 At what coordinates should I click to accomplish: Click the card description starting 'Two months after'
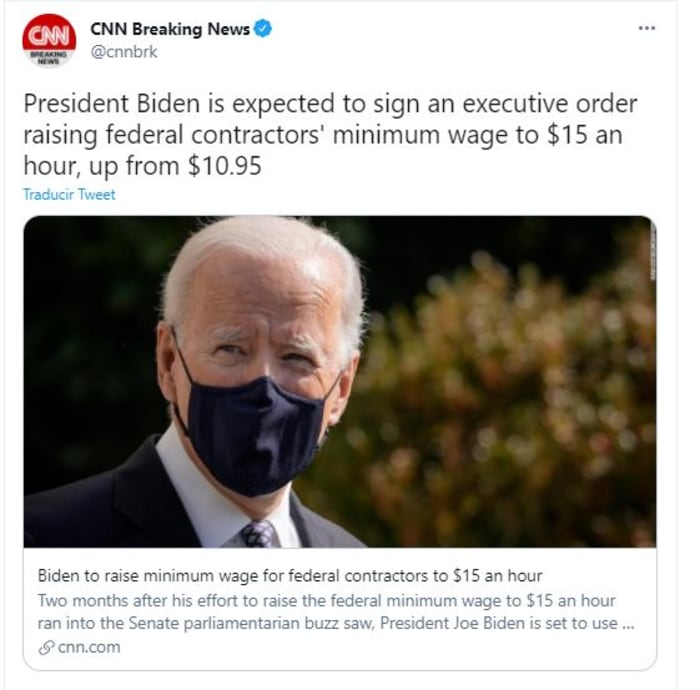tap(336, 612)
